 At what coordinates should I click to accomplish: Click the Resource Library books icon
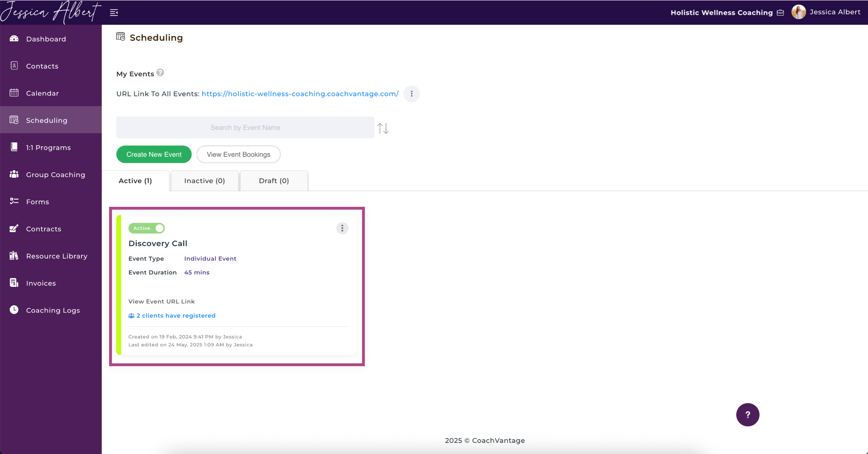[x=14, y=256]
